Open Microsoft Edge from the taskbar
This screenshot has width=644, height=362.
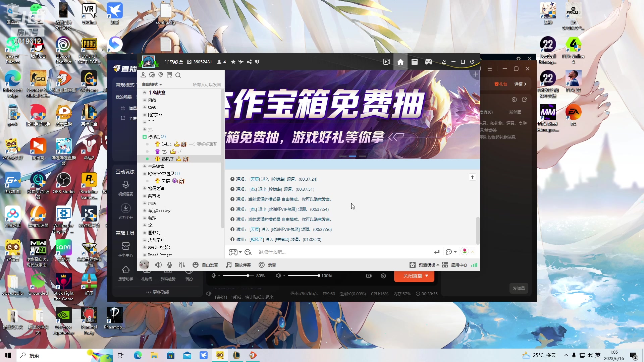point(138,355)
